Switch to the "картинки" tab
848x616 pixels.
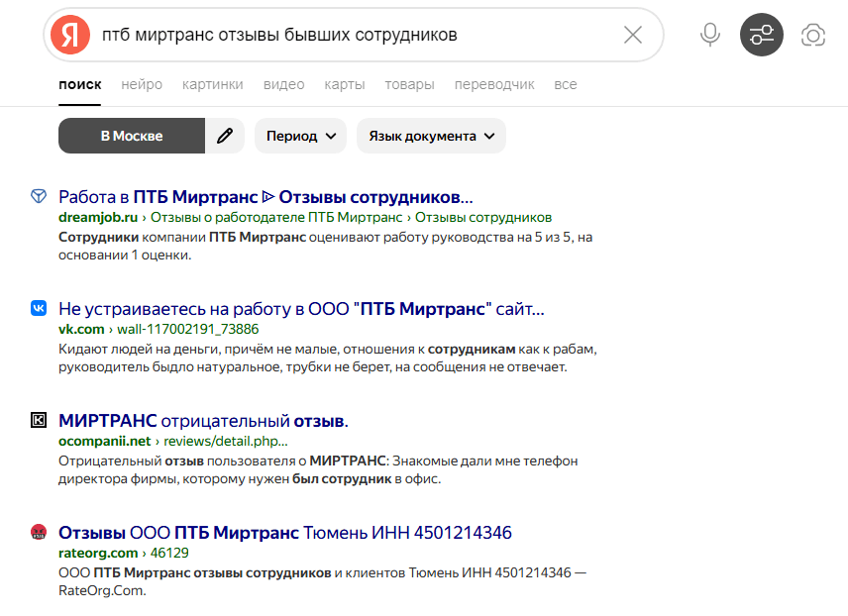coord(213,84)
